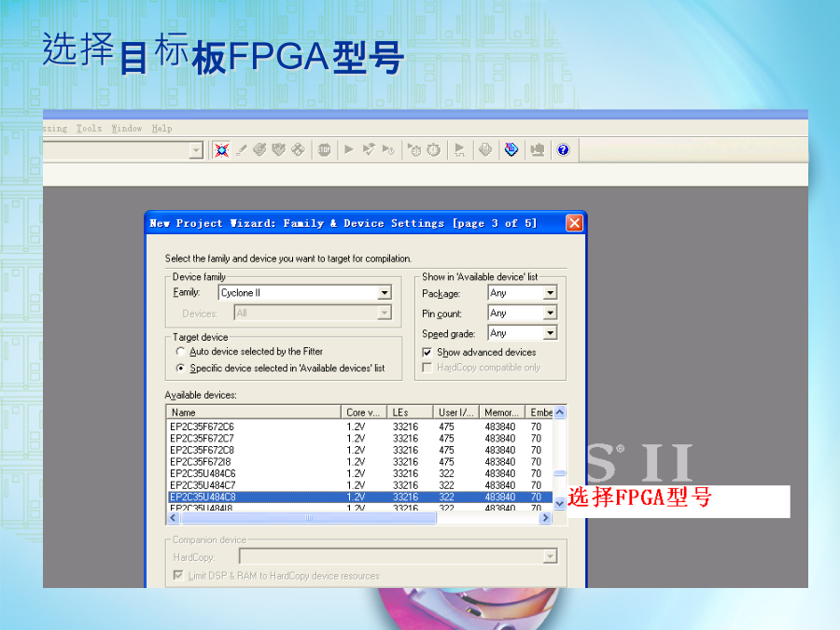Select device EP2C35U484C7
The image size is (840, 630).
pyautogui.click(x=203, y=485)
